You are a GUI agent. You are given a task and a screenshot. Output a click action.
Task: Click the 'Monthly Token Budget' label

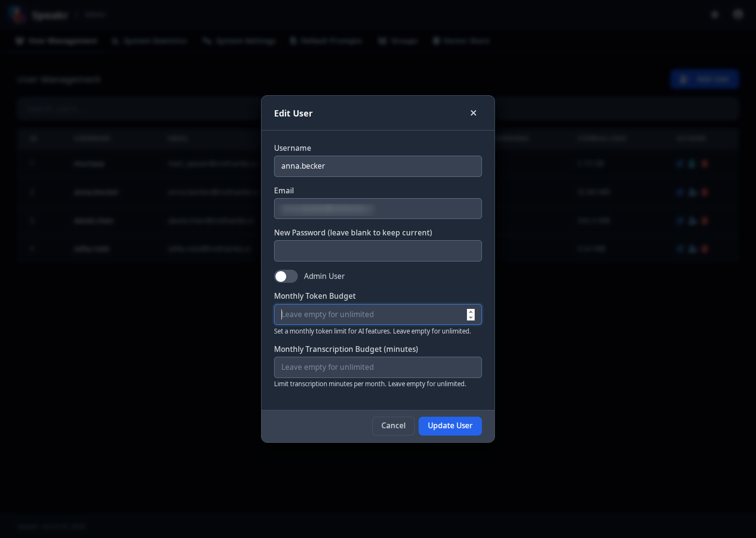click(315, 296)
